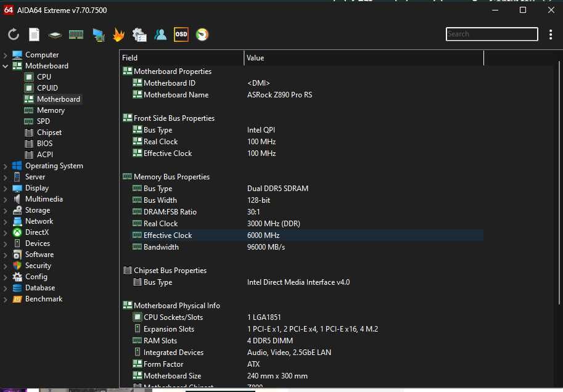Expand the Devices tree node

pos(5,243)
